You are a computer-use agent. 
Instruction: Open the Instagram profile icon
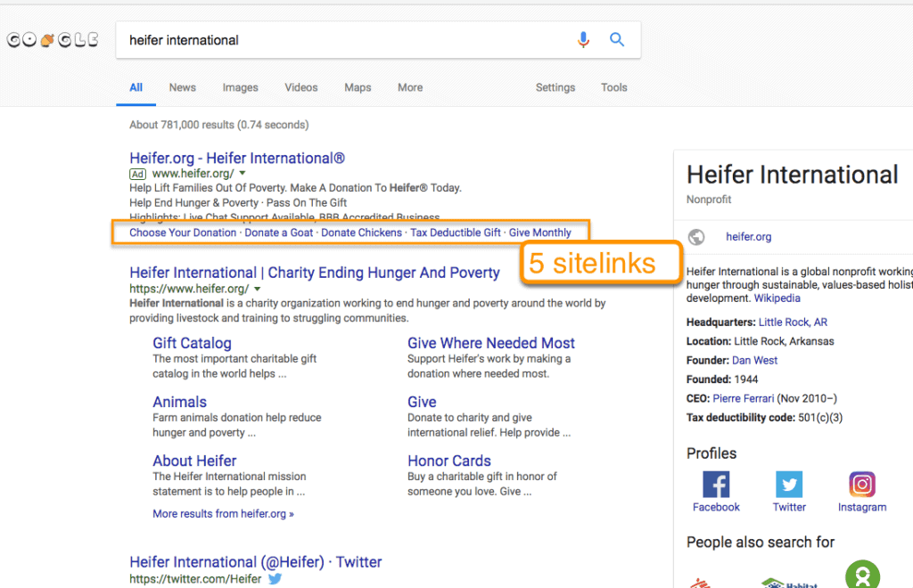pos(862,484)
